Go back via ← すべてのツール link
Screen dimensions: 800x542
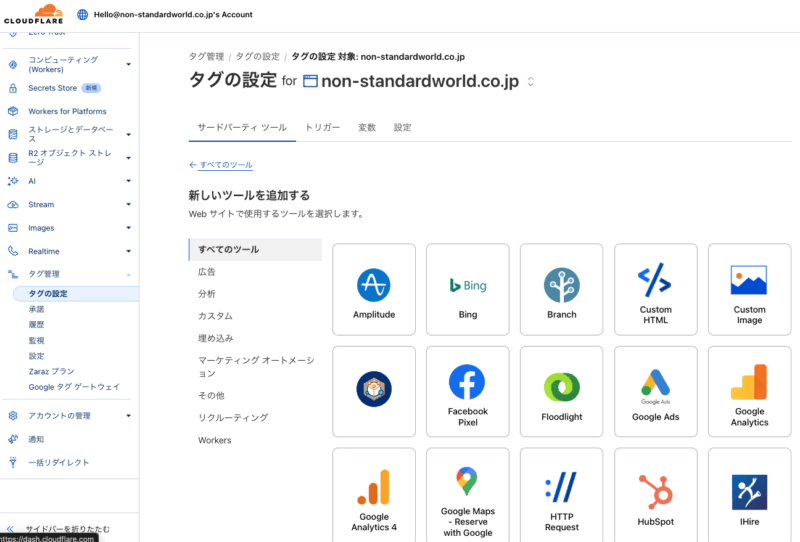click(x=221, y=165)
